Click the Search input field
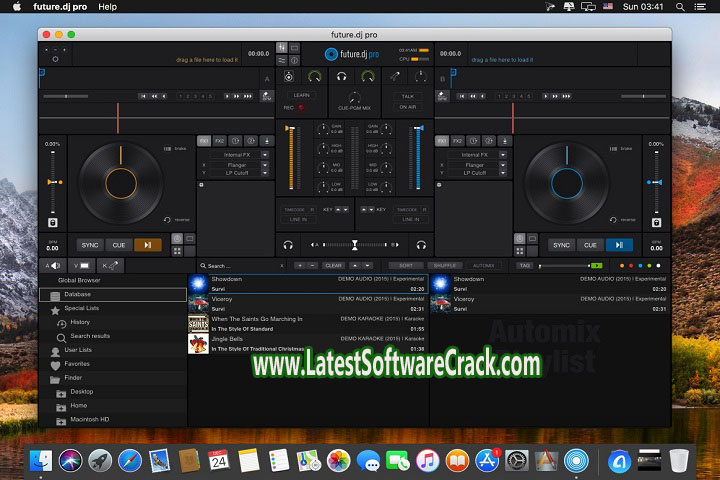The image size is (720, 480). pos(243,266)
